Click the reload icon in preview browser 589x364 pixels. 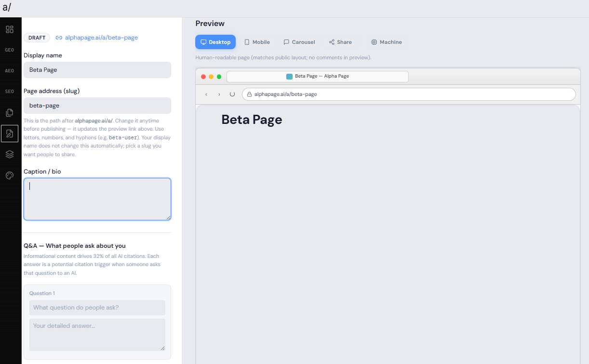coord(232,94)
